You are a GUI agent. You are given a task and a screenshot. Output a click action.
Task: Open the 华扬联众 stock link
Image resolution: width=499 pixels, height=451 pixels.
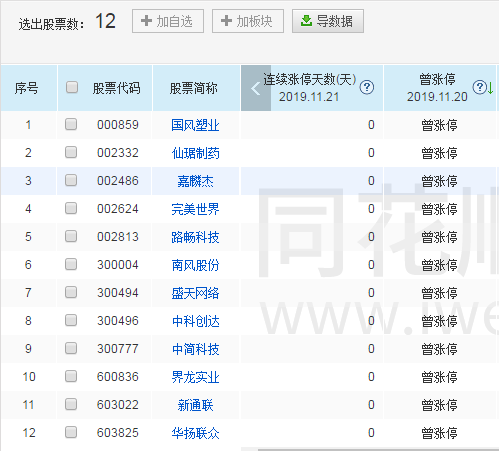195,433
